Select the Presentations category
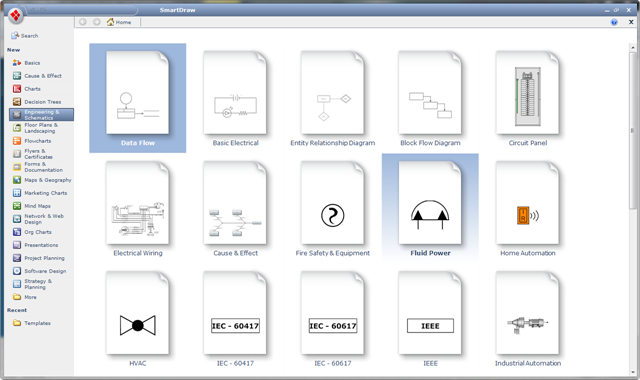 point(35,245)
